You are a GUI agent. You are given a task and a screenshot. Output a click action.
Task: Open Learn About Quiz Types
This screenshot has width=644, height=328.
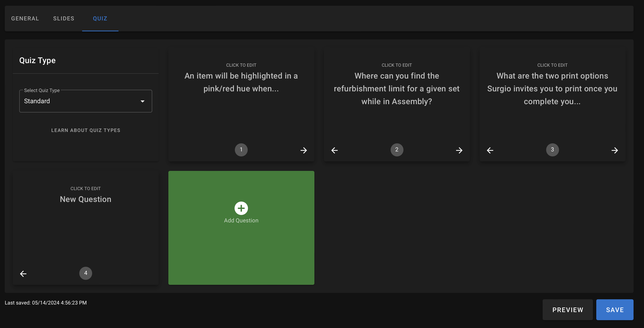pos(85,130)
